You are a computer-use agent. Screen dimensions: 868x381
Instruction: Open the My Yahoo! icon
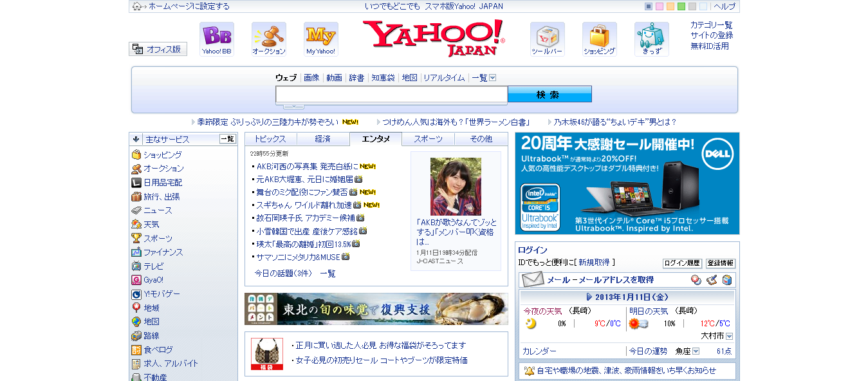[321, 39]
